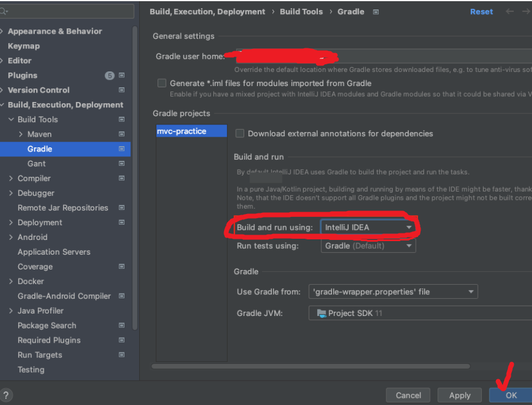
Task: Click project-level icon next to Deployment
Action: pyautogui.click(x=122, y=222)
